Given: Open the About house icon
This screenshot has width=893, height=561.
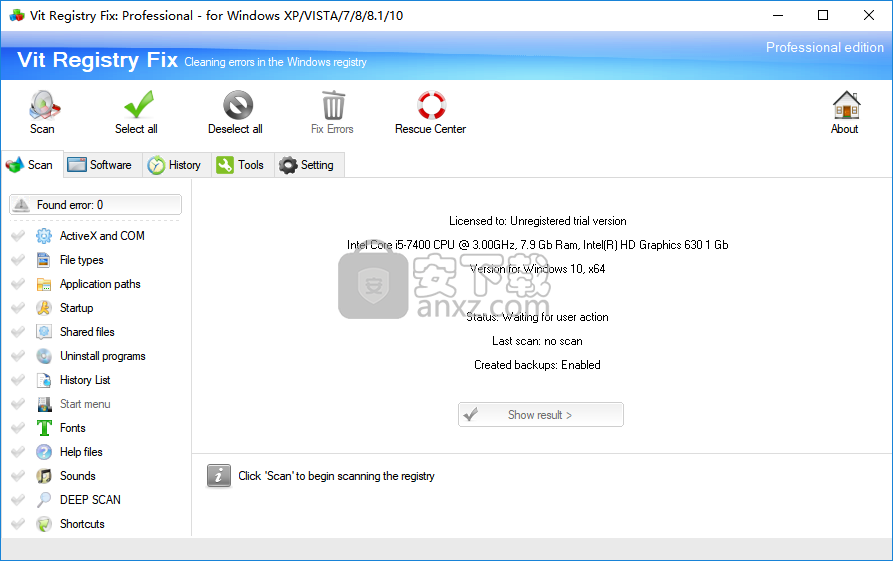Looking at the screenshot, I should click(x=846, y=105).
